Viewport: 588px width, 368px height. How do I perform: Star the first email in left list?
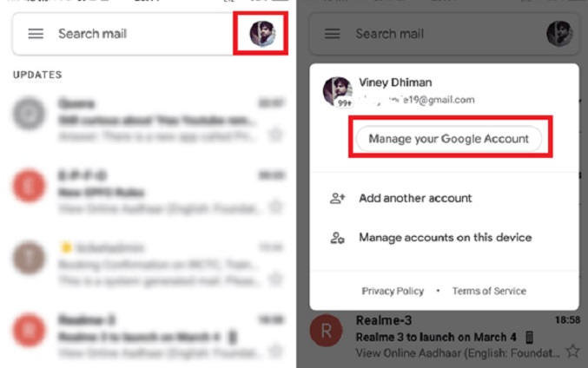coord(275,135)
